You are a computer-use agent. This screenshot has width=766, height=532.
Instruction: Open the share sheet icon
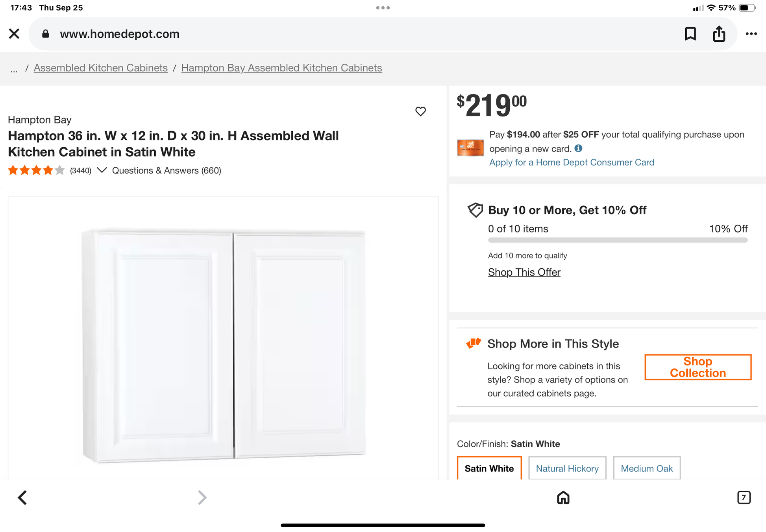(719, 34)
